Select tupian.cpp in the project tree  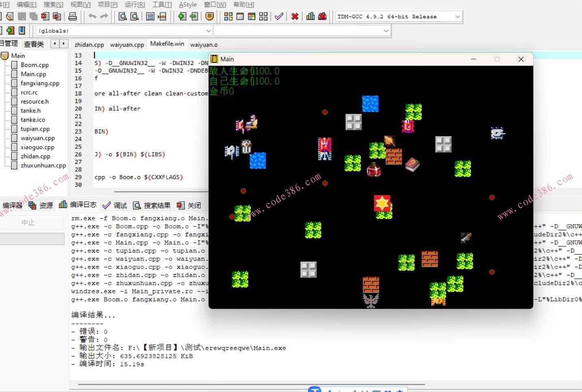pos(35,129)
